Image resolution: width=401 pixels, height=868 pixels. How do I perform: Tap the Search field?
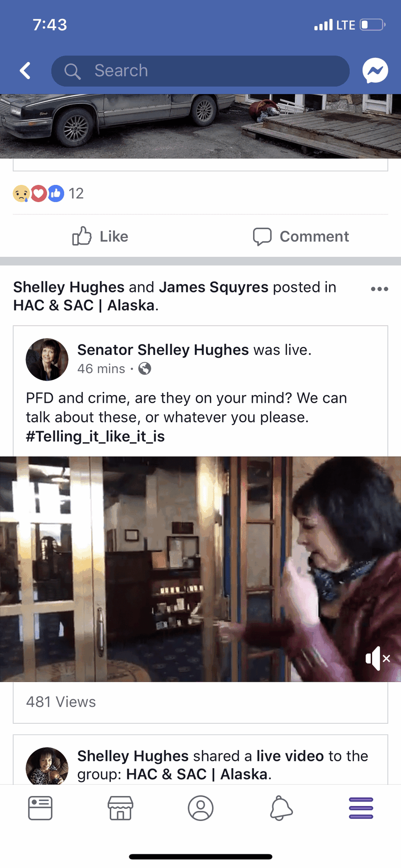click(200, 71)
